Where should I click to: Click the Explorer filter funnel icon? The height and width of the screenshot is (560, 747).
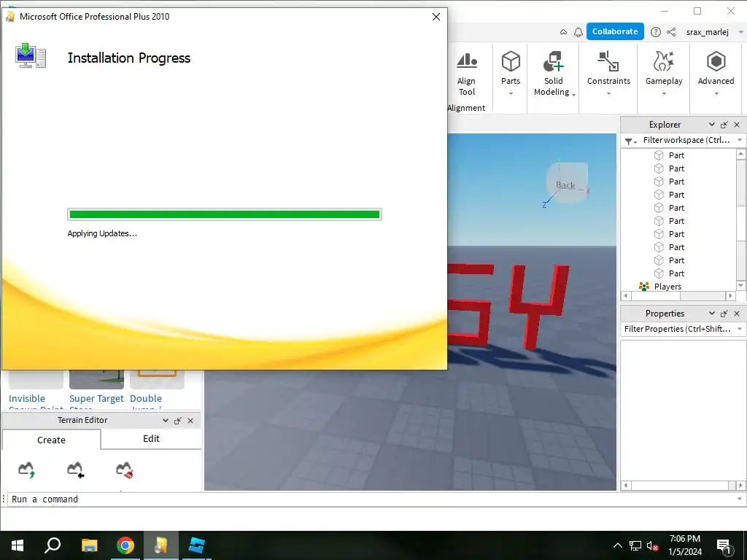click(629, 141)
